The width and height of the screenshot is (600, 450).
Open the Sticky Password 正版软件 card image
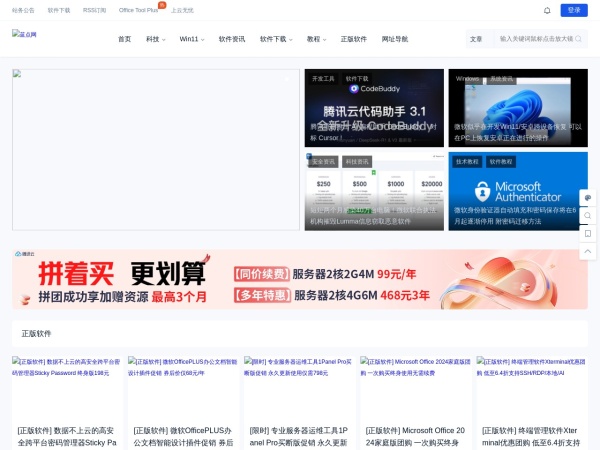pyautogui.click(x=67, y=386)
